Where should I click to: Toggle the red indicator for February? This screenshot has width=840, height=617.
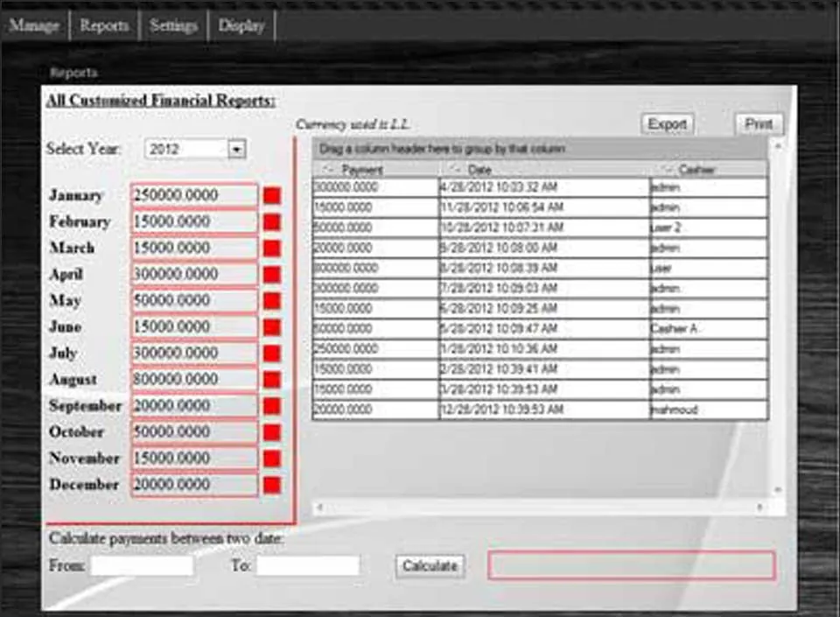click(272, 221)
